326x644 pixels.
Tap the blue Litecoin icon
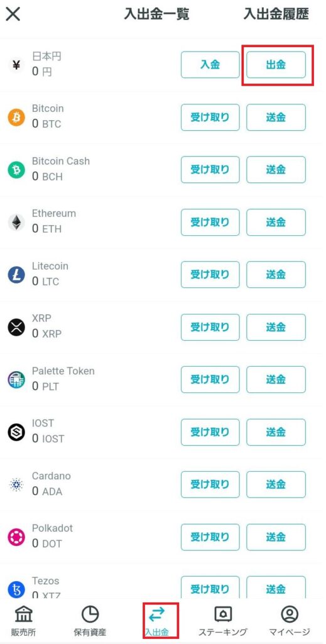[x=16, y=275]
